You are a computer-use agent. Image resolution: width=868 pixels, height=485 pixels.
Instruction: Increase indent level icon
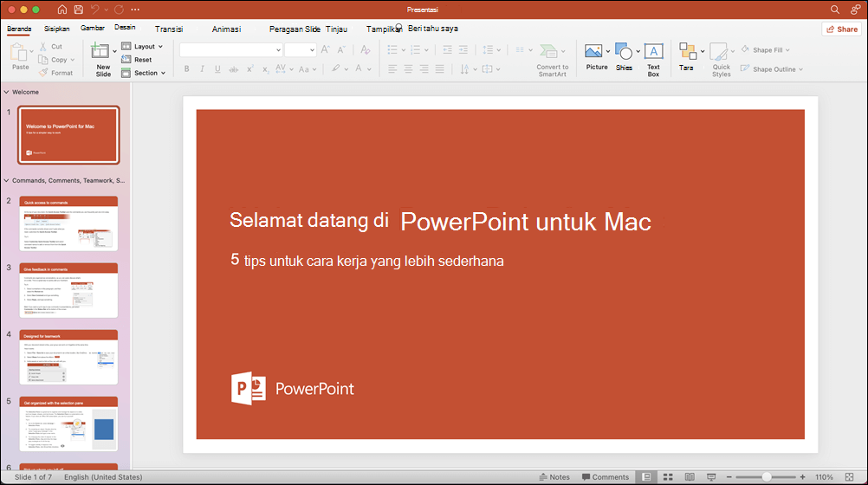point(463,50)
